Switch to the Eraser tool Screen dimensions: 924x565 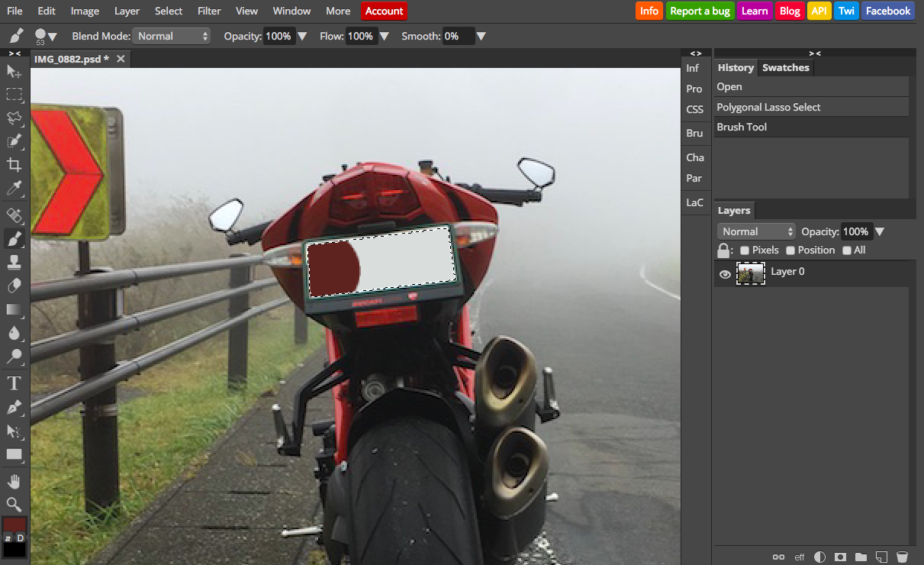point(14,286)
